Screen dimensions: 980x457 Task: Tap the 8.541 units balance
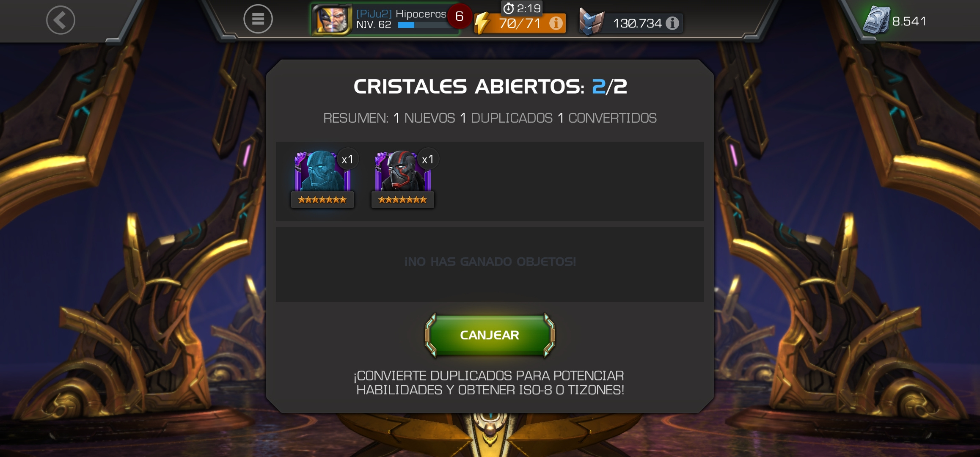click(909, 21)
